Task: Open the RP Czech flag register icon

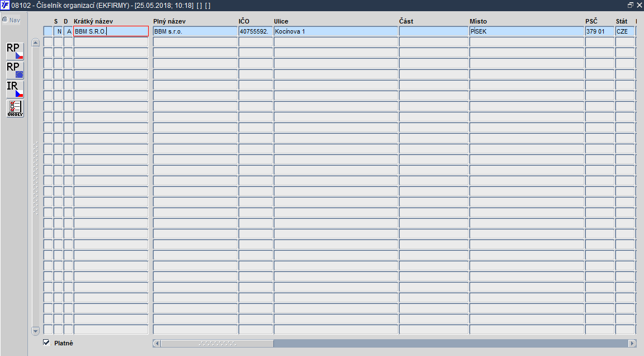Action: pyautogui.click(x=15, y=51)
